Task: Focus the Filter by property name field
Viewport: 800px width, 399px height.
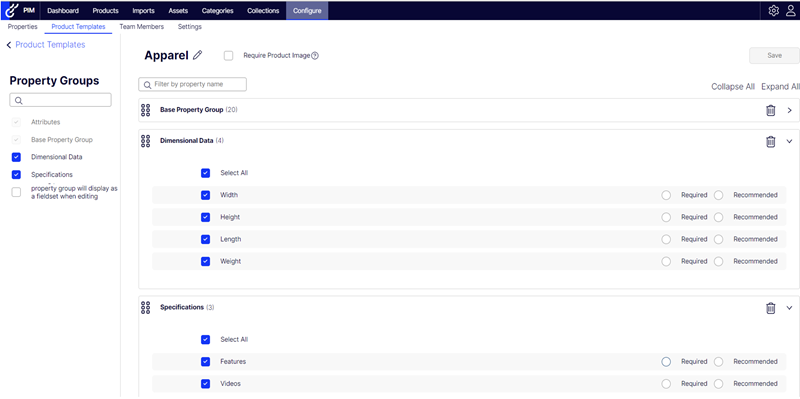Action: coord(192,84)
